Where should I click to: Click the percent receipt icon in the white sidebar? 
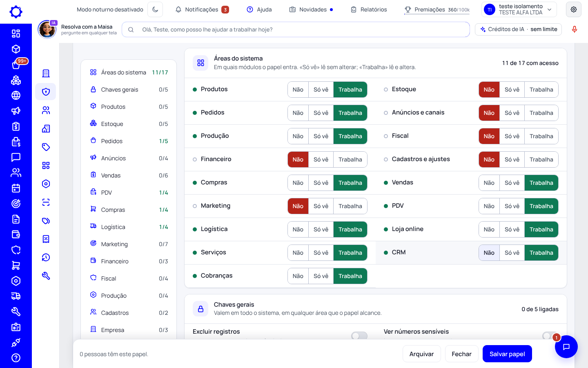[x=46, y=239]
